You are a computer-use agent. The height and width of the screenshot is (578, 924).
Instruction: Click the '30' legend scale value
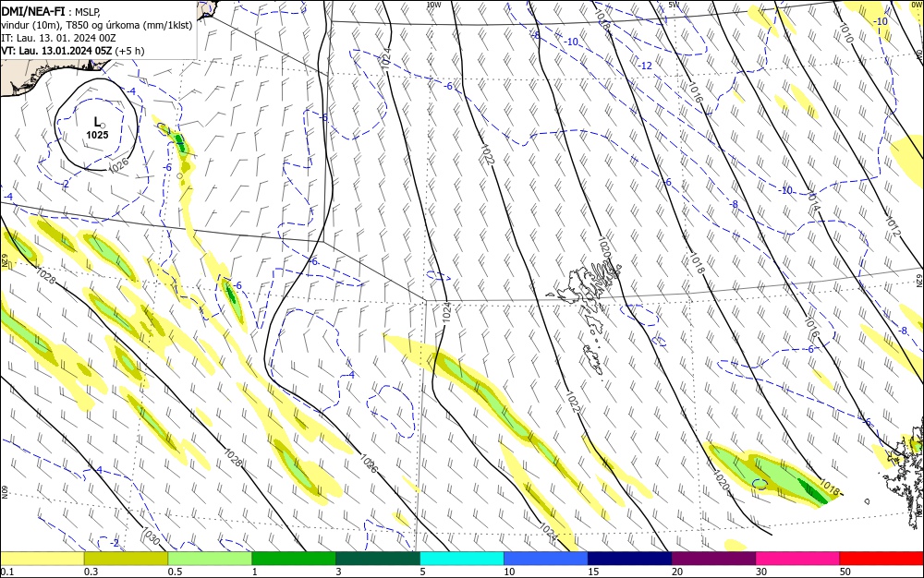click(x=761, y=572)
